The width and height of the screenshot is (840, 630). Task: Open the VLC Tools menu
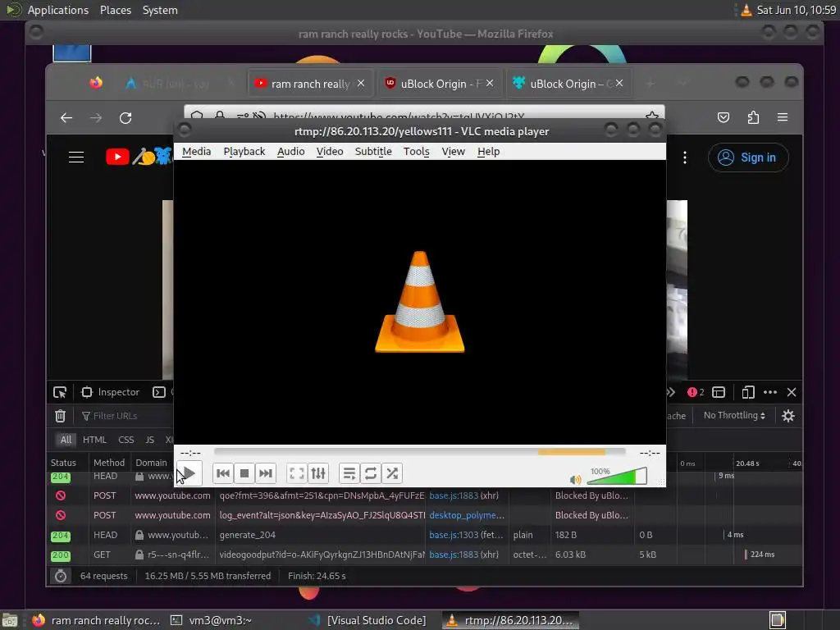tap(416, 152)
